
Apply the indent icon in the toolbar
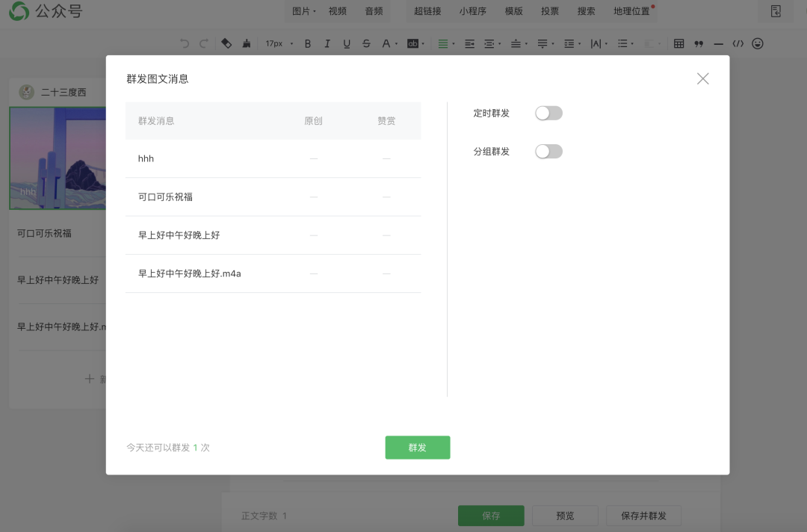469,44
